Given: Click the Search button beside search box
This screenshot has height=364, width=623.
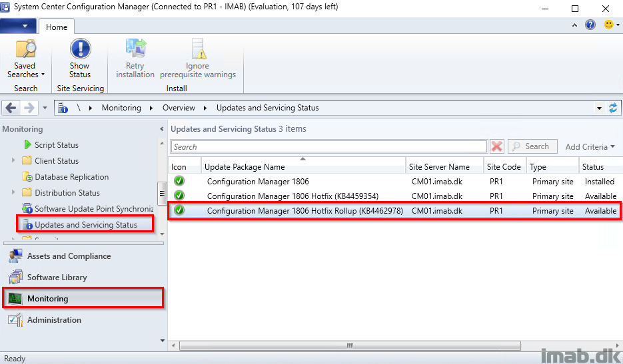Looking at the screenshot, I should coord(532,146).
